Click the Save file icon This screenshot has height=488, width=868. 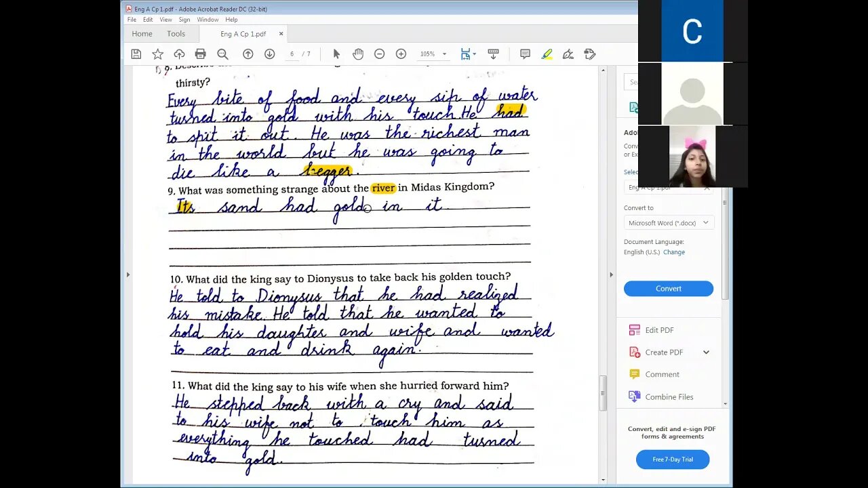point(136,54)
